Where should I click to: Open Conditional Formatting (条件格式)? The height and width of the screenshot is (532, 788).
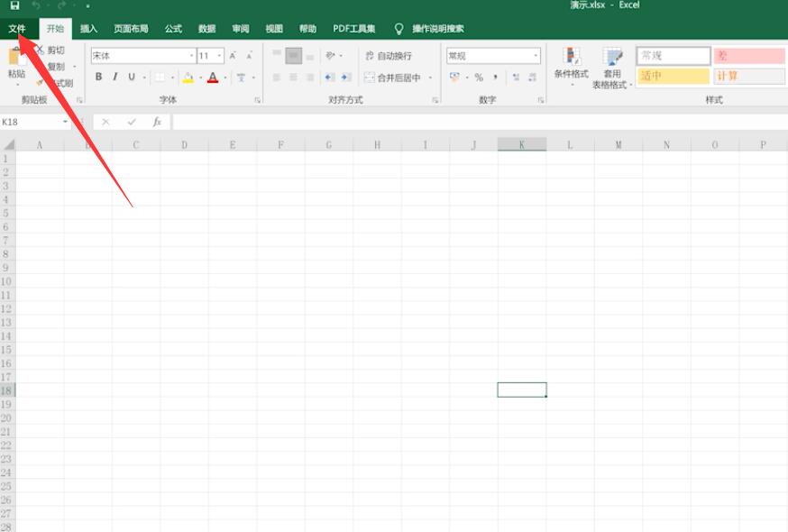[x=572, y=65]
